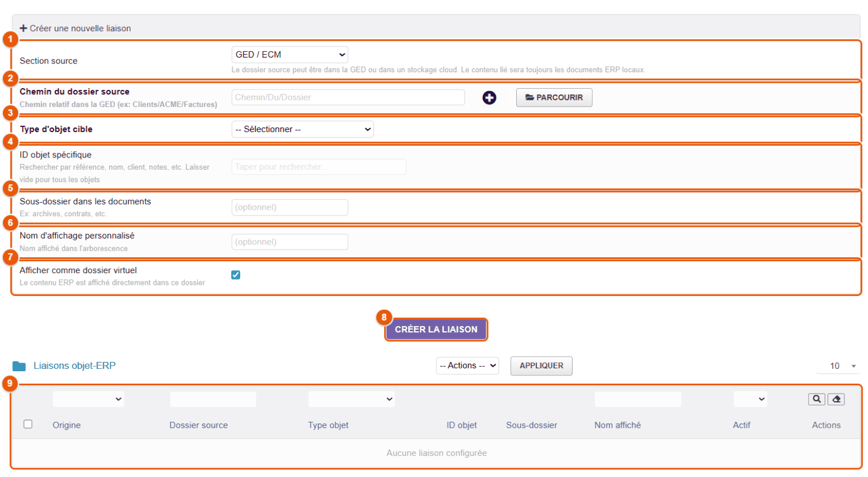
Task: Focus the Nom d'affichage personnalisé input
Action: 290,242
